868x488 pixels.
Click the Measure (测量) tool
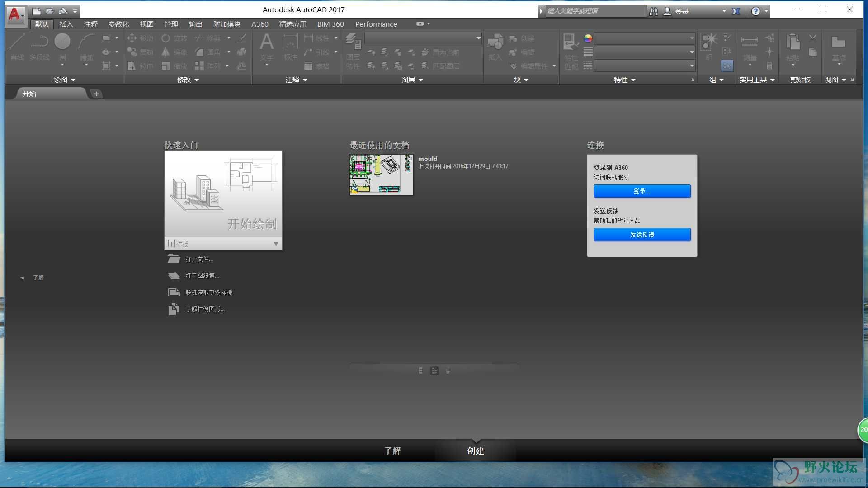tap(750, 47)
